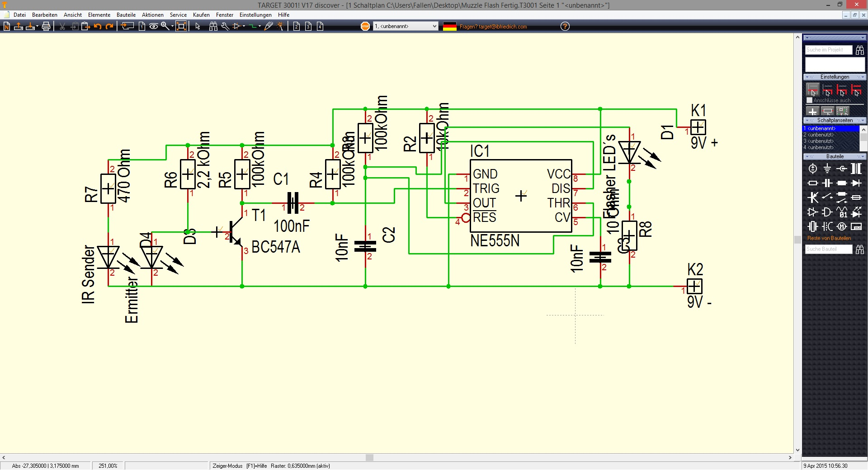Image resolution: width=868 pixels, height=470 pixels.
Task: Open the schematic page combo box '1, <unbenannt>'
Action: tap(406, 26)
